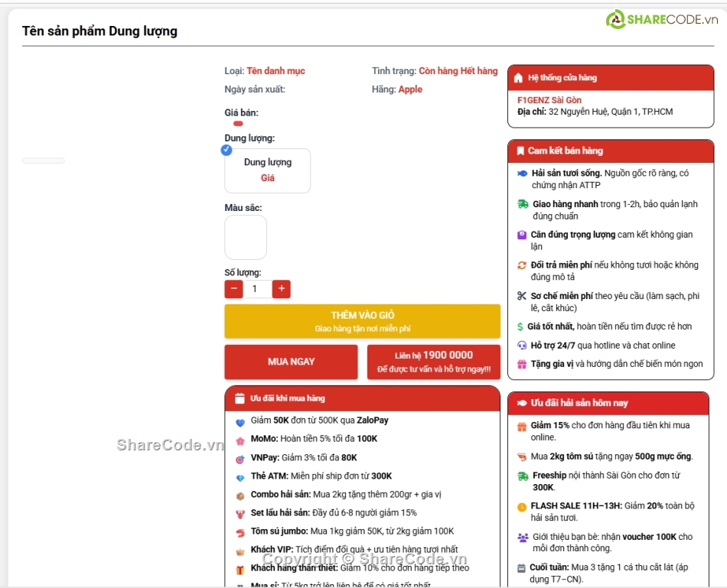Toggle the blue checkmark on the capacity option
The image size is (727, 588).
227,150
